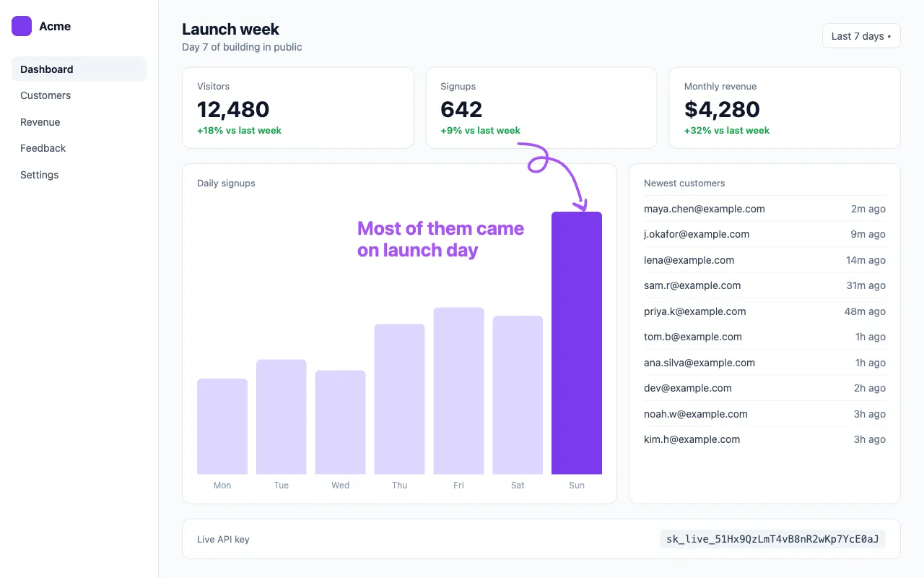
Task: Click the noah.w@example.com entry
Action: click(x=764, y=414)
